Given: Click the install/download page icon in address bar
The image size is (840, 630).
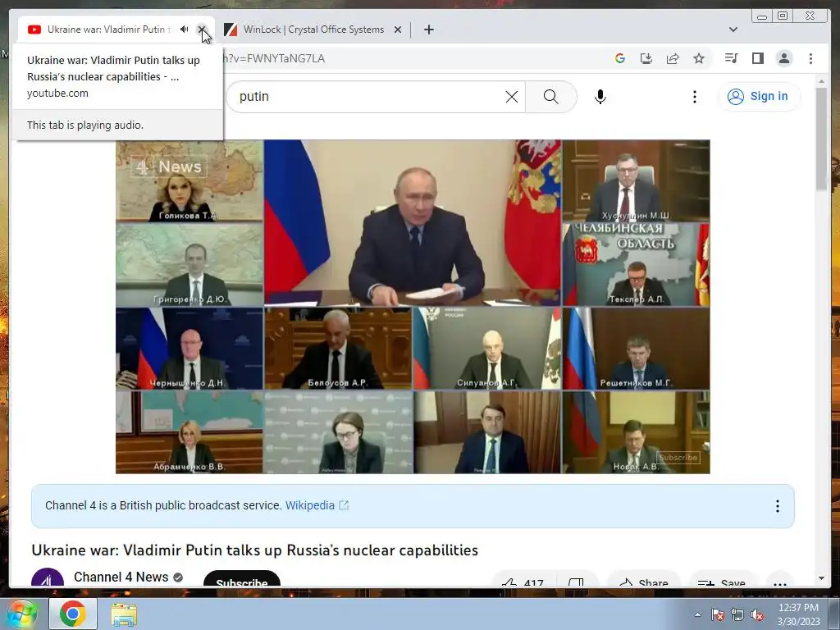Looking at the screenshot, I should click(x=646, y=58).
